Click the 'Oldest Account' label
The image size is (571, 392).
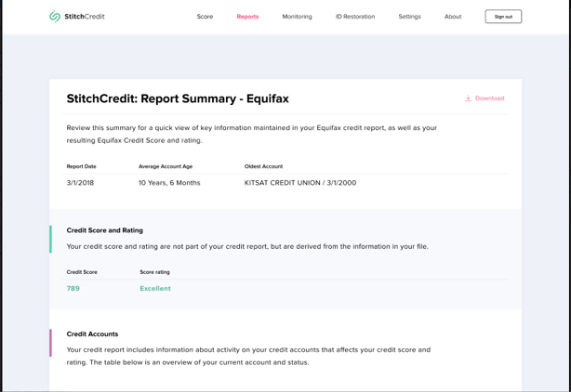263,166
